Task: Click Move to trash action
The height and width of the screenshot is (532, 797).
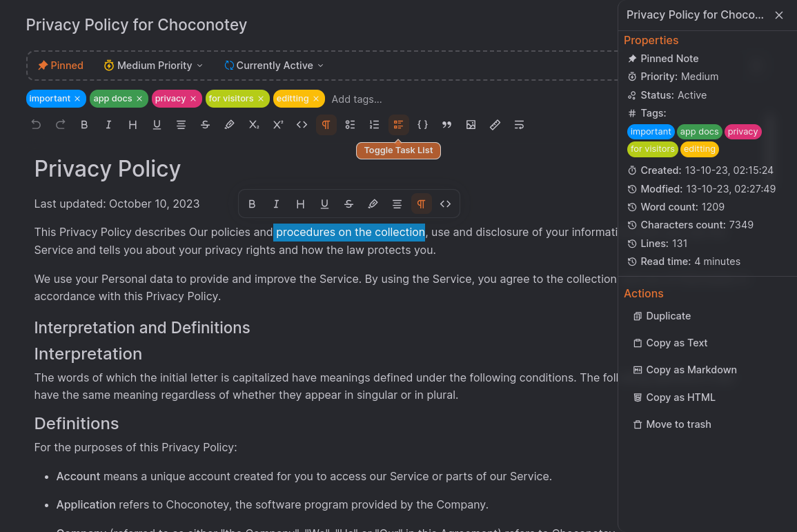Action: point(672,424)
